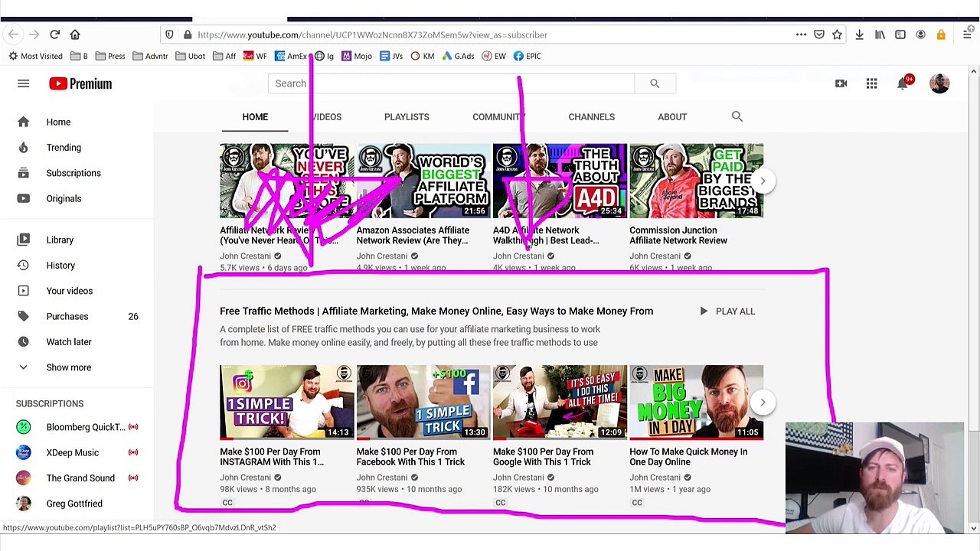This screenshot has width=980, height=551.
Task: Open the Mojo bookmark
Action: click(x=357, y=56)
